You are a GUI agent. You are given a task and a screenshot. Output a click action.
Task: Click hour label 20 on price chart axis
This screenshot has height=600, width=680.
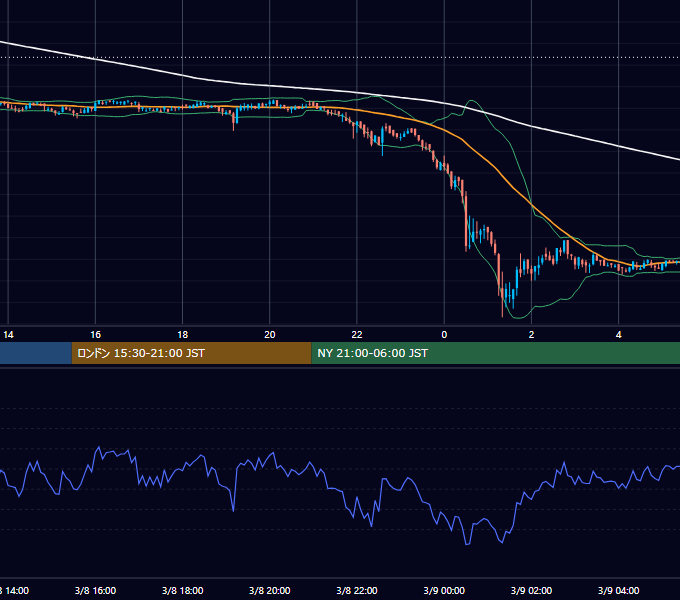pos(270,335)
